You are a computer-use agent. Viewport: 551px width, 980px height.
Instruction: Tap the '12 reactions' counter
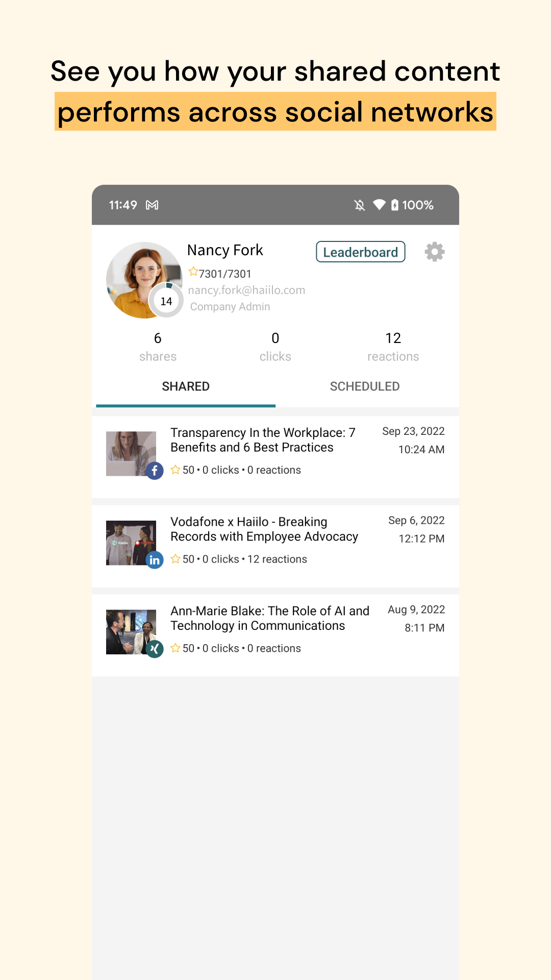tap(393, 347)
